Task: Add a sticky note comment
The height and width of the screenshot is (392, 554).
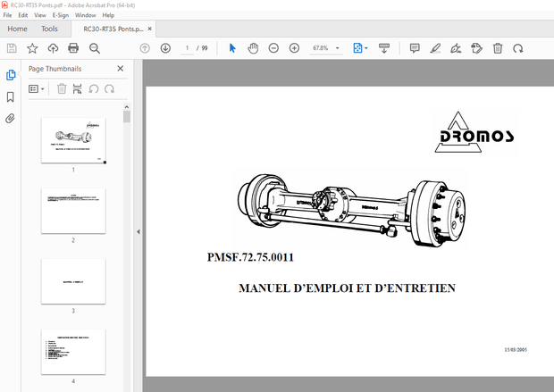Action: tap(415, 48)
